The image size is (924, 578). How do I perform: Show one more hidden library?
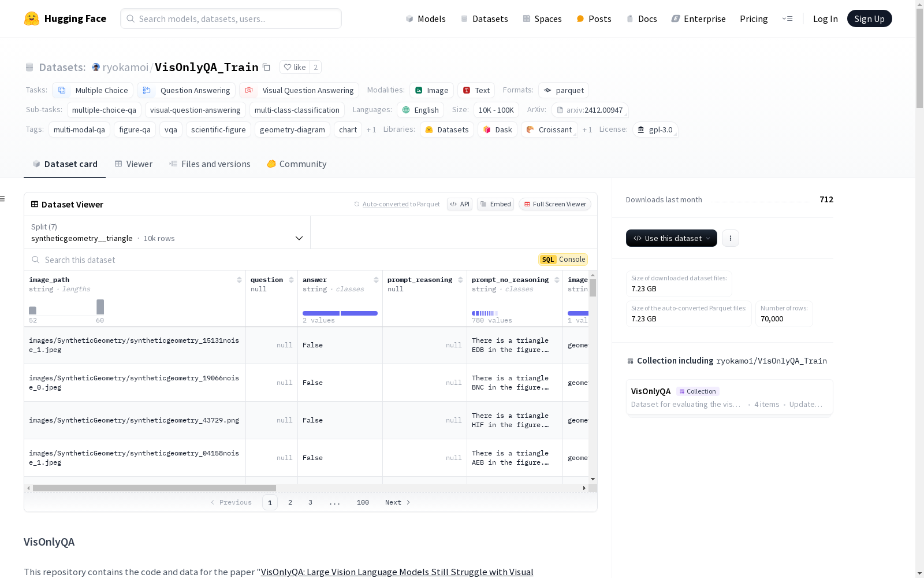click(x=587, y=129)
